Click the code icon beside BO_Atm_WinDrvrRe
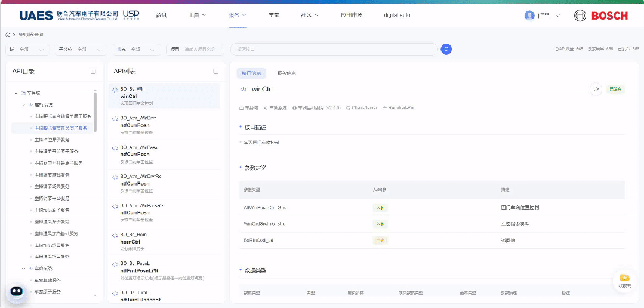Viewport: 644px width, 308px height. (x=115, y=177)
